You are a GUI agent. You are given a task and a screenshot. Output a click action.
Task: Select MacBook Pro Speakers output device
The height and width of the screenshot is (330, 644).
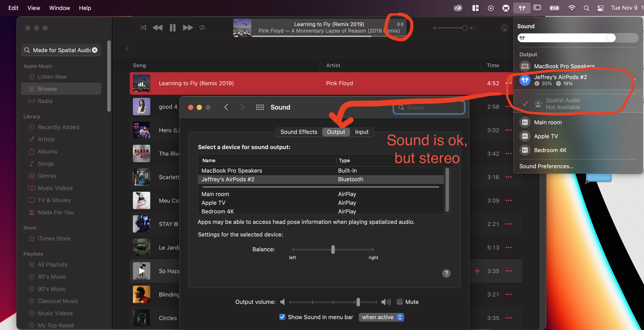231,170
